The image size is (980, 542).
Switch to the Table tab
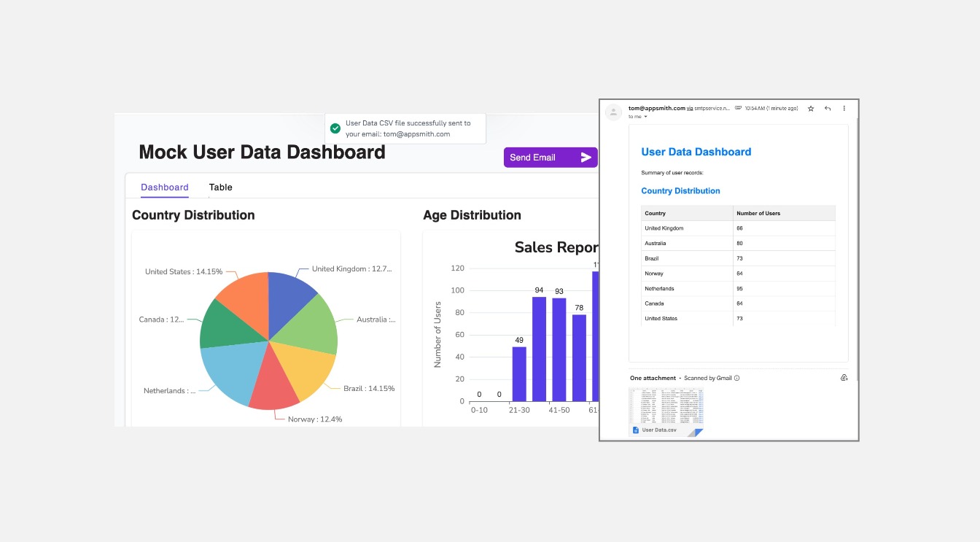tap(220, 187)
